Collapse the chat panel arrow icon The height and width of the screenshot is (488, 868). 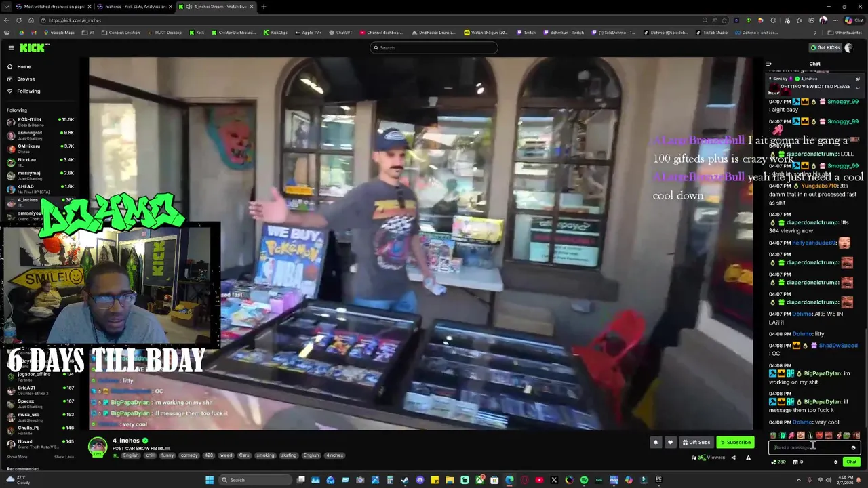pos(769,64)
